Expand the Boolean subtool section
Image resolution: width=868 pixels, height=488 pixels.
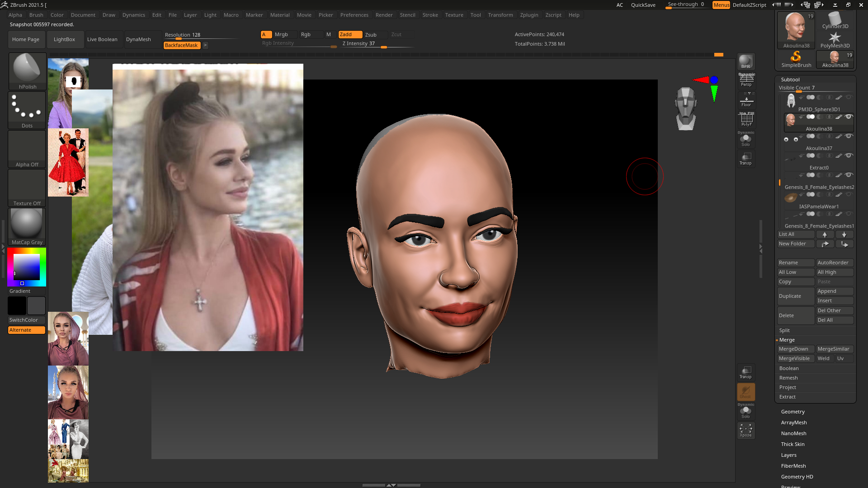(789, 368)
